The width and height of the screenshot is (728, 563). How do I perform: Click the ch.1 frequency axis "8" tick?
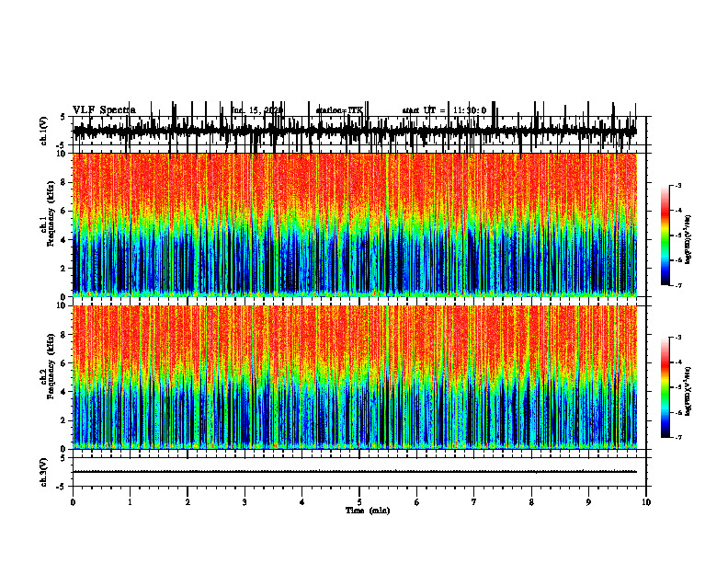point(64,182)
